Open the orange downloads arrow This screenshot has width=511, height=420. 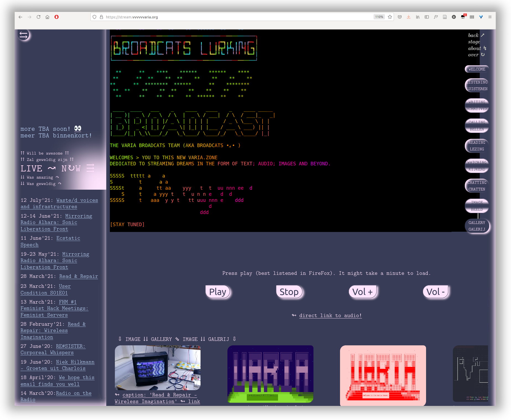[408, 17]
